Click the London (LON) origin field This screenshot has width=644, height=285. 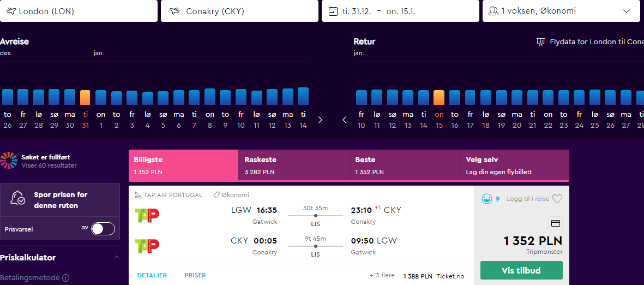79,11
